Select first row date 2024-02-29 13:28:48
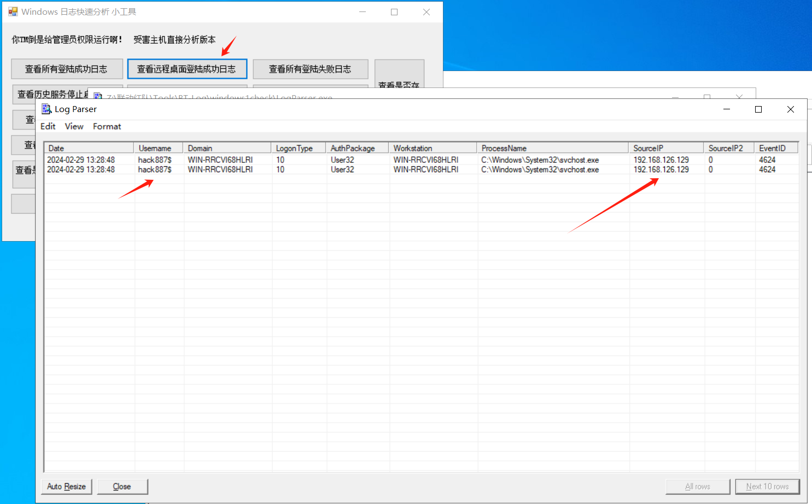This screenshot has width=812, height=504. pos(81,160)
